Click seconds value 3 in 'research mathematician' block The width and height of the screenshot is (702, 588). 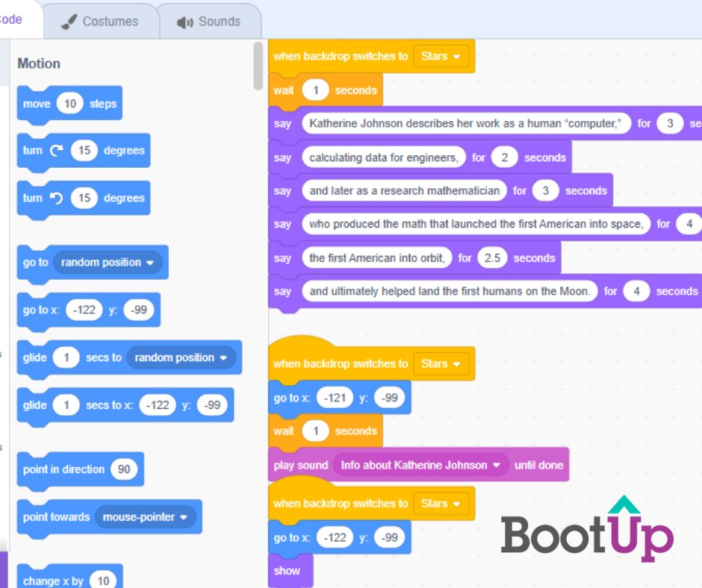[x=545, y=190]
